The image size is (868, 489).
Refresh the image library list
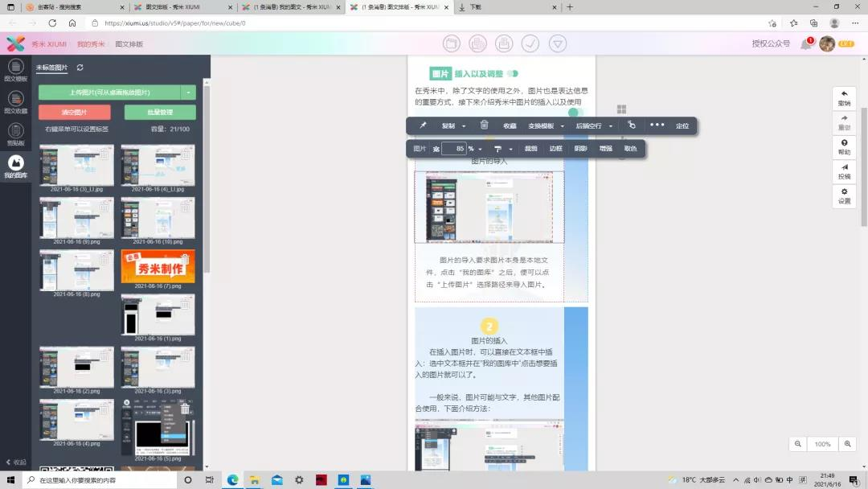[80, 68]
